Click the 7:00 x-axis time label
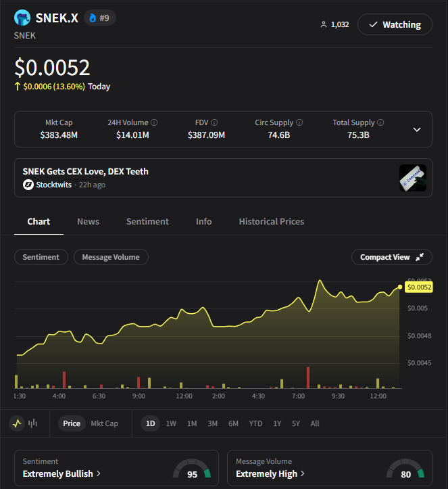 coord(298,396)
